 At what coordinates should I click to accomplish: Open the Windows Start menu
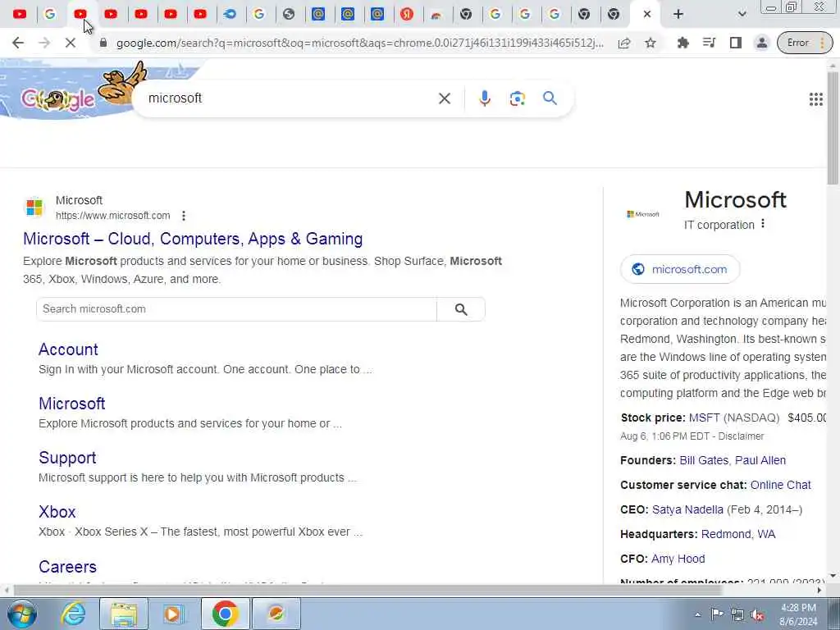click(x=21, y=614)
